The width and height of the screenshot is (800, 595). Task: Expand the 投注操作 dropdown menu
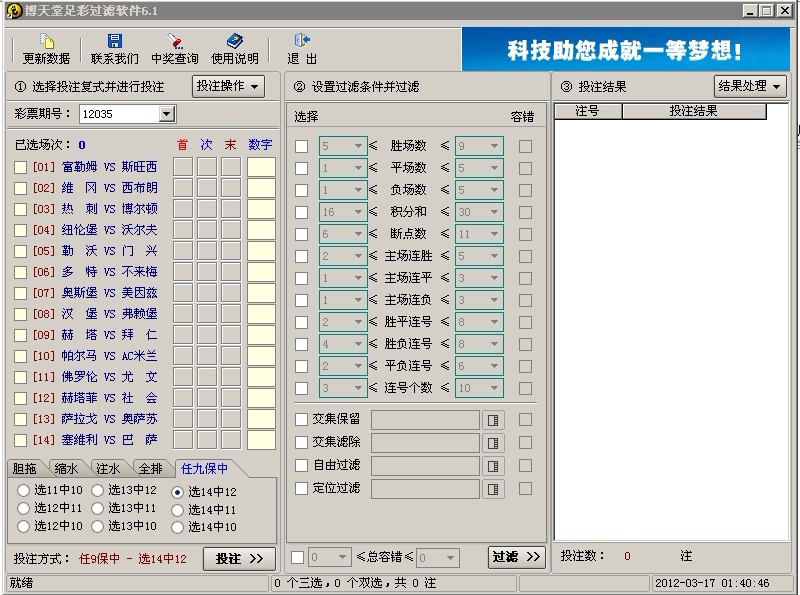(x=228, y=87)
